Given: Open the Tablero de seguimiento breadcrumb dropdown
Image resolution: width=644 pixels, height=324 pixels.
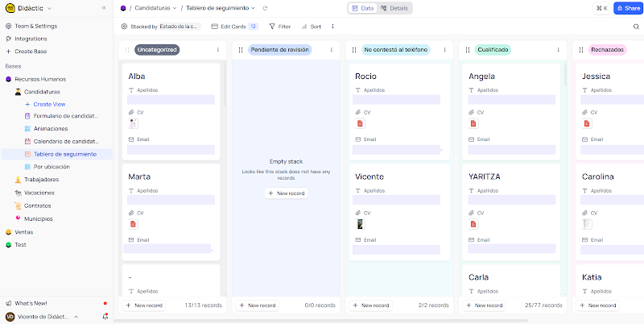Looking at the screenshot, I should pos(220,8).
